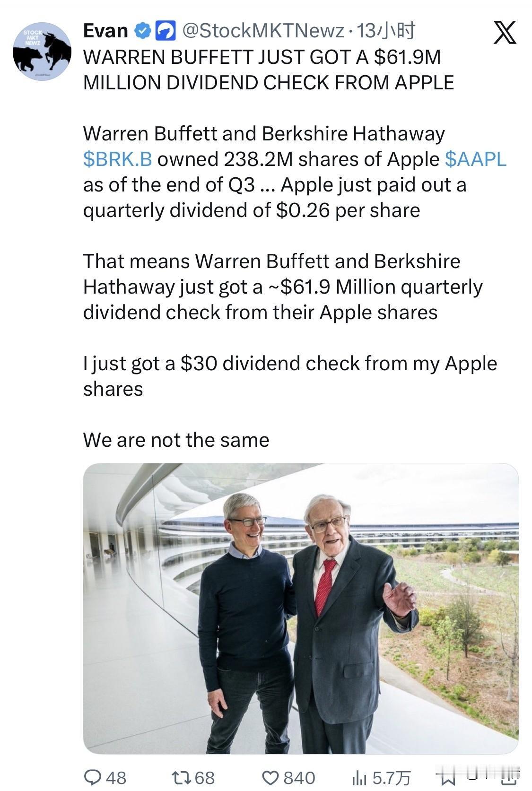Screen dimensions: 532x791
Task: Click the 13小时 post timestamp
Action: (x=385, y=31)
